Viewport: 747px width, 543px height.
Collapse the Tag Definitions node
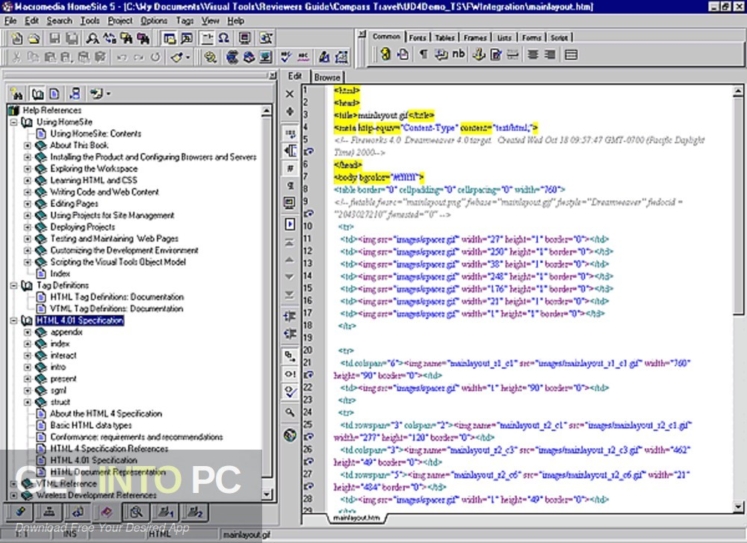click(14, 286)
